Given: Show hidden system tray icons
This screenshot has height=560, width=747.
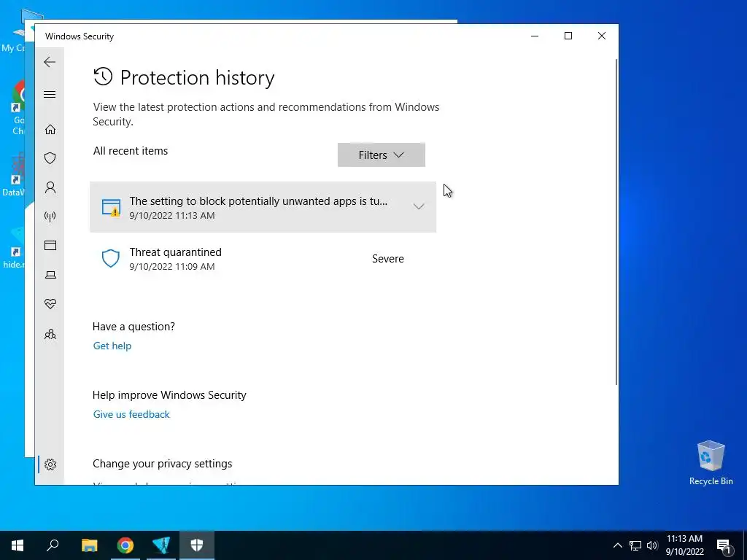Looking at the screenshot, I should (x=617, y=545).
